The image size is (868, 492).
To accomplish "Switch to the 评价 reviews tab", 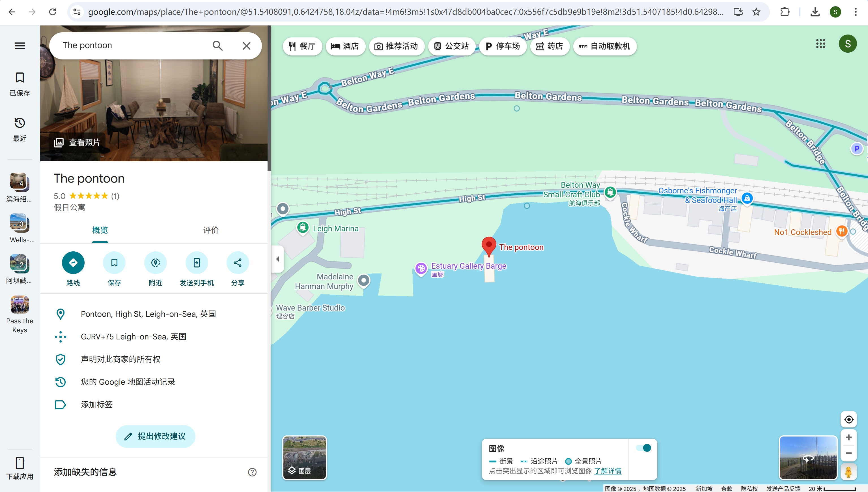I will click(211, 230).
